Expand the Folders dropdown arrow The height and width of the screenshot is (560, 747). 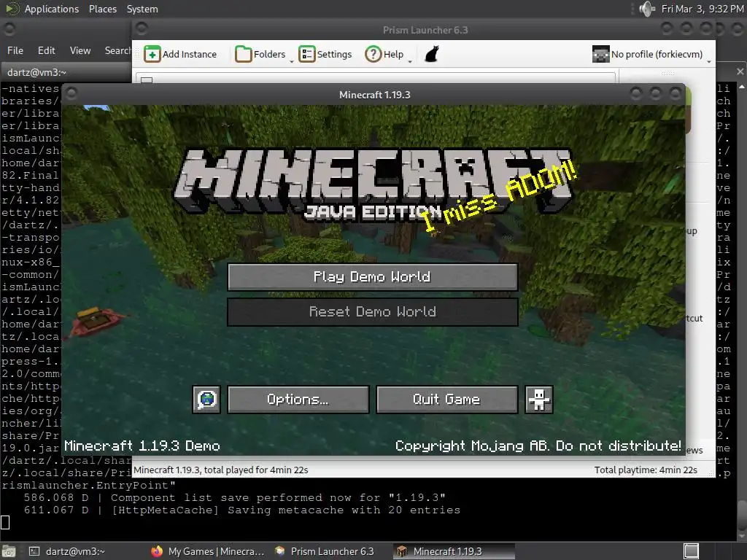coord(292,61)
